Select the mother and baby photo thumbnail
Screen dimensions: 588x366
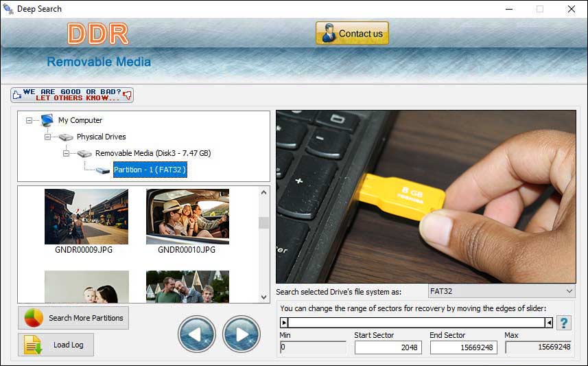86,287
